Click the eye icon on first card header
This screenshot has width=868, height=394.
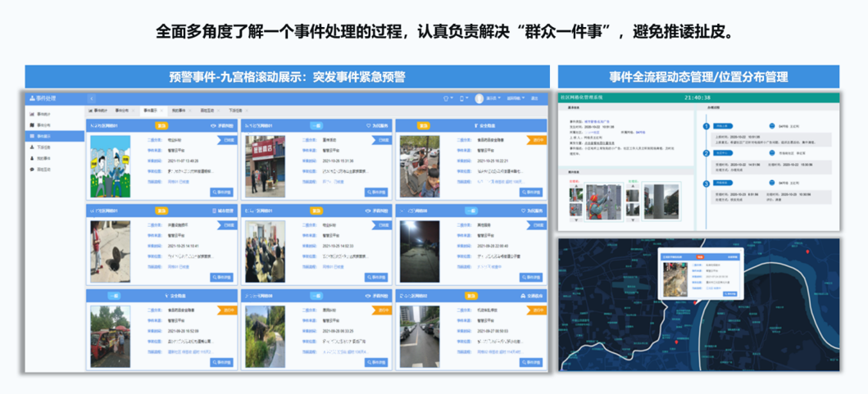214,125
